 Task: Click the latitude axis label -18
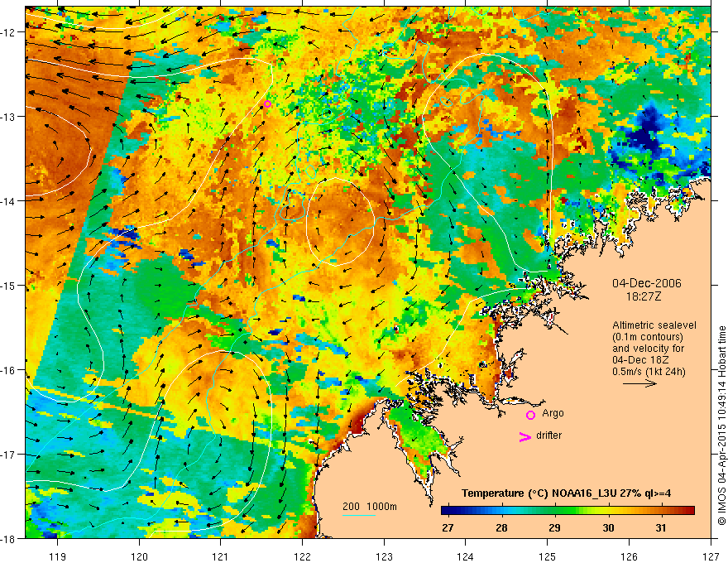point(8,538)
